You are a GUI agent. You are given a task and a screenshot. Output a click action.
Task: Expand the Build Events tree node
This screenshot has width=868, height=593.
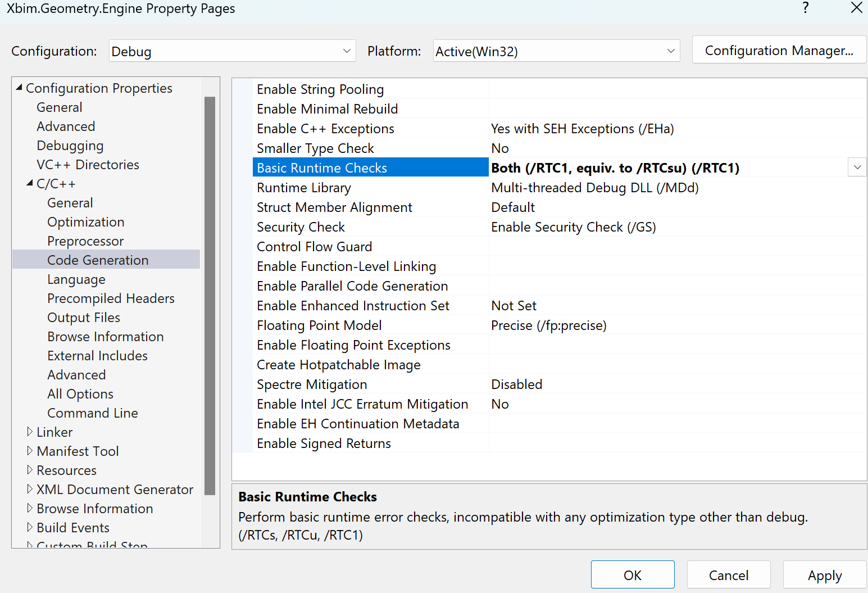pos(30,527)
